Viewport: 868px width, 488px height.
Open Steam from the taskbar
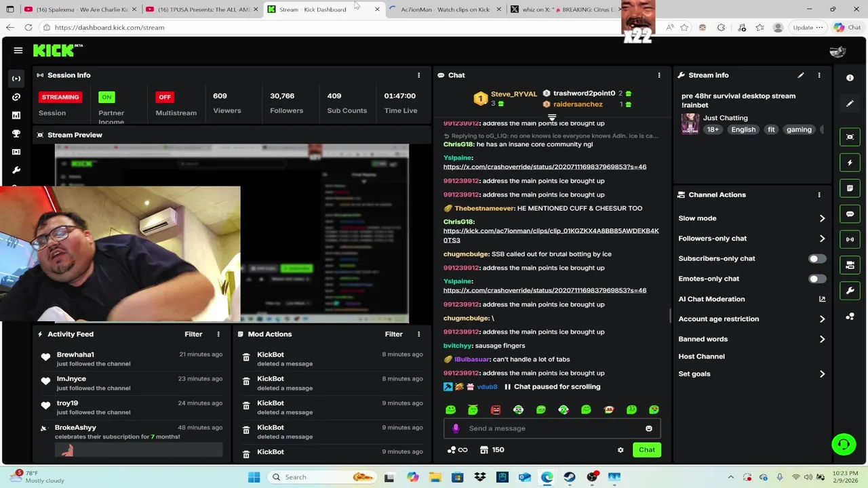(569, 477)
